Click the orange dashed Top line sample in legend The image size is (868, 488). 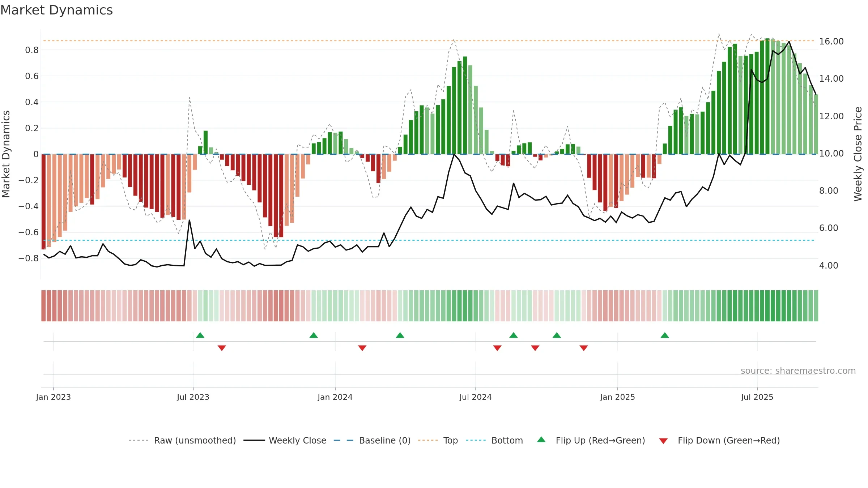click(428, 440)
